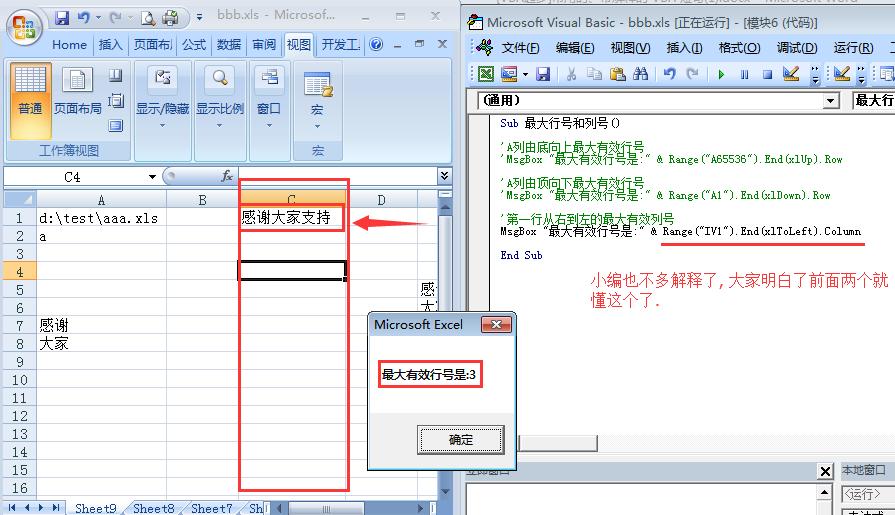
Task: Click the custom views icon
Action: [x=116, y=100]
